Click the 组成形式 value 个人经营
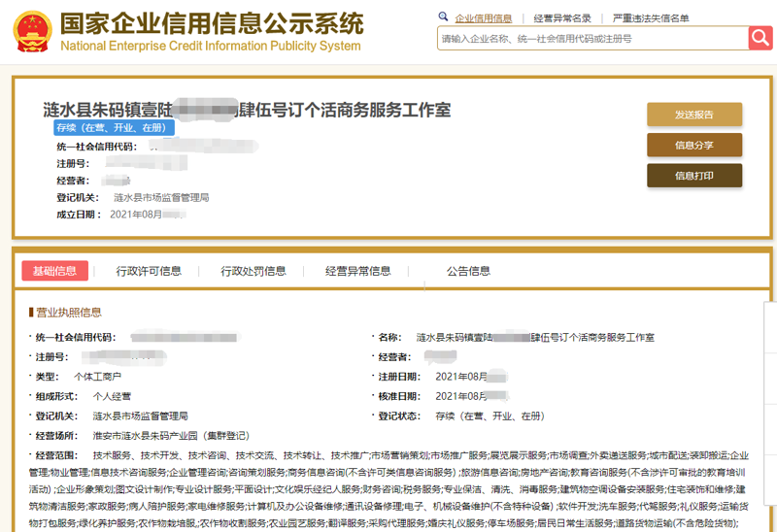Viewport: 777px width, 532px height. pos(112,396)
